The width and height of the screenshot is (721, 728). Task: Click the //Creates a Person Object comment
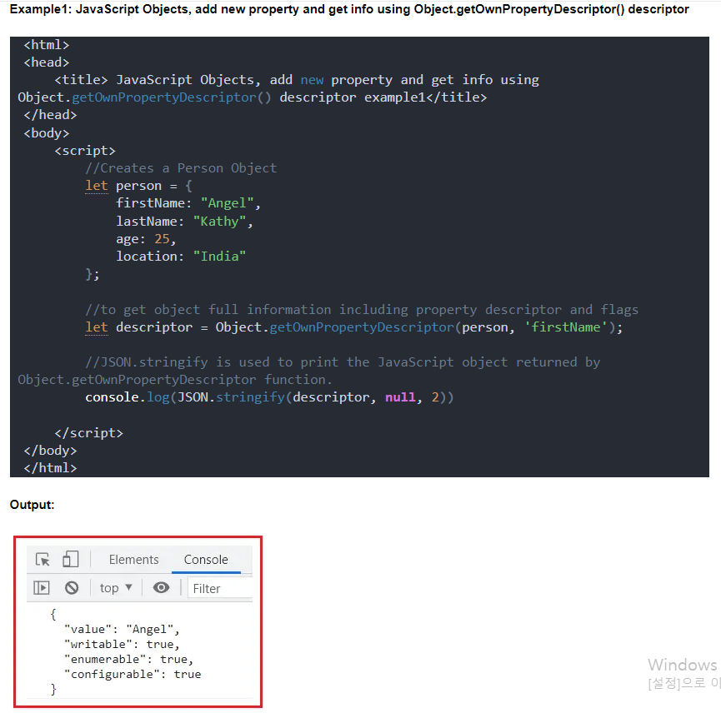tap(181, 168)
